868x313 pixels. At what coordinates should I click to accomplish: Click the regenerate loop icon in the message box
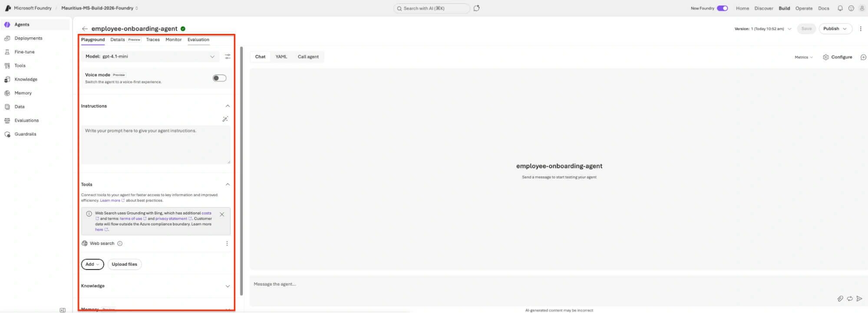coord(850,299)
